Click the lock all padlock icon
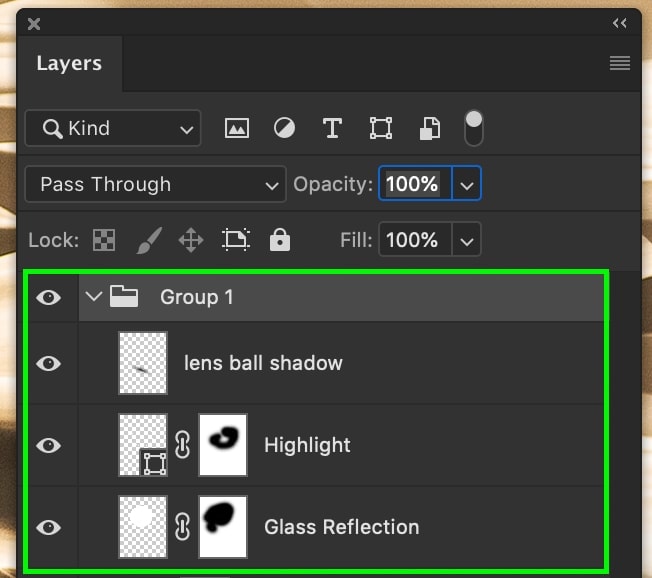 (x=280, y=240)
